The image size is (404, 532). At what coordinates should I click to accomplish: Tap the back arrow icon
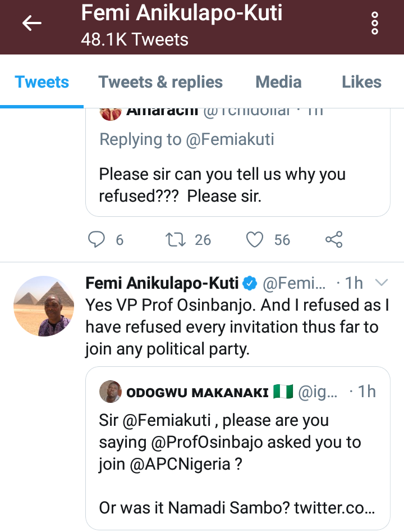pos(32,23)
